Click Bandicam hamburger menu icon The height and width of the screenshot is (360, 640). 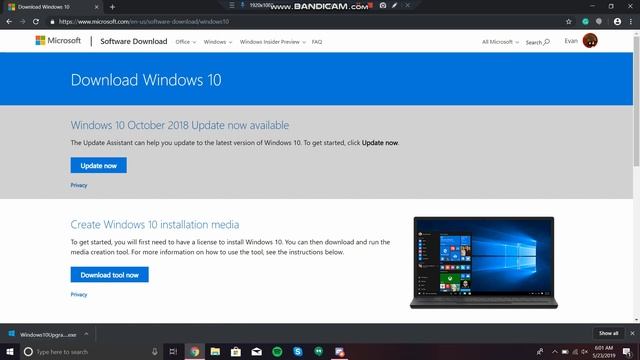pos(232,5)
